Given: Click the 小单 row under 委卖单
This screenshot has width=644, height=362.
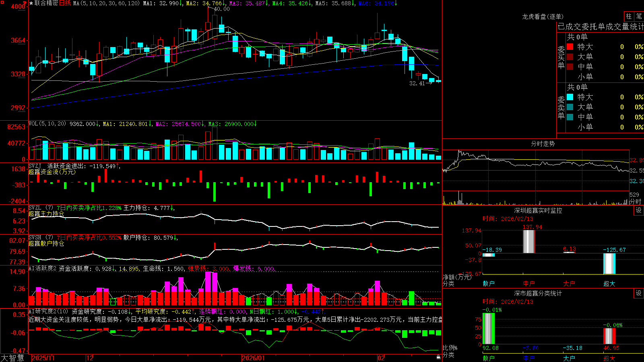Looking at the screenshot, I should pos(605,127).
